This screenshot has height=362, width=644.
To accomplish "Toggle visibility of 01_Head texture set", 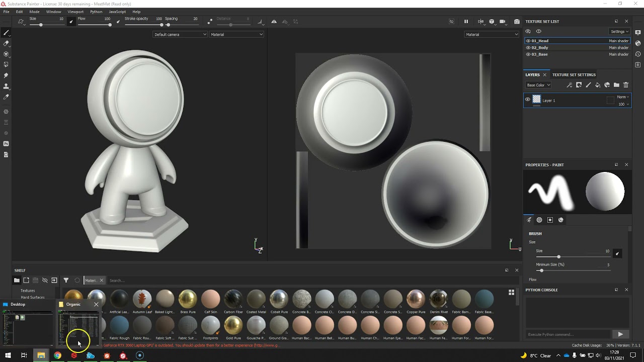I will click(x=528, y=41).
